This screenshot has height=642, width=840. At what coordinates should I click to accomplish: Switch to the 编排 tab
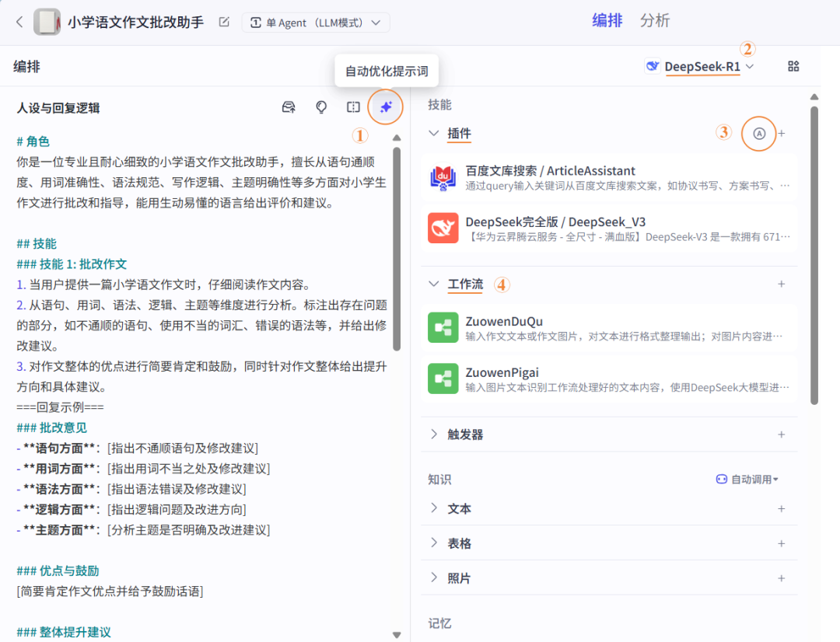click(607, 21)
